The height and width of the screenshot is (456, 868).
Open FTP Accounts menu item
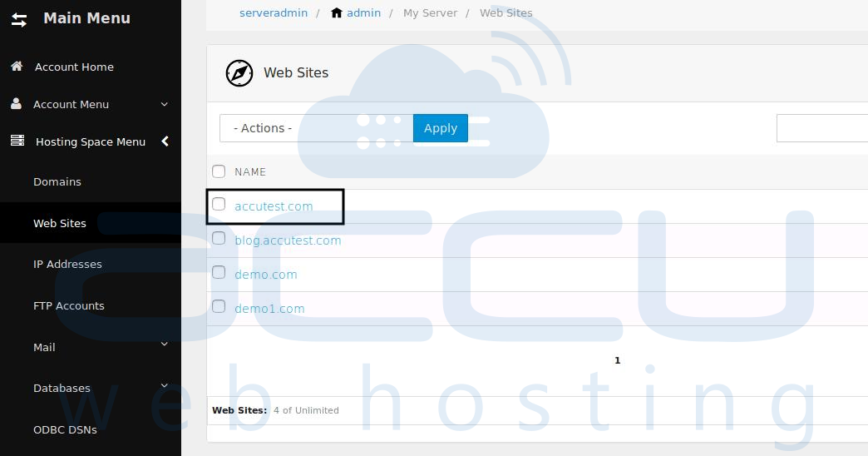click(69, 306)
